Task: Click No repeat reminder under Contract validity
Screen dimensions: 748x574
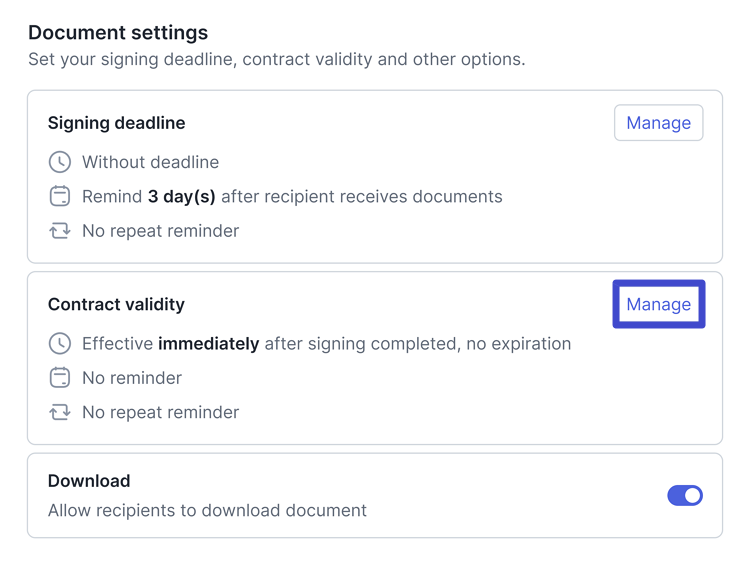Action: coord(160,412)
